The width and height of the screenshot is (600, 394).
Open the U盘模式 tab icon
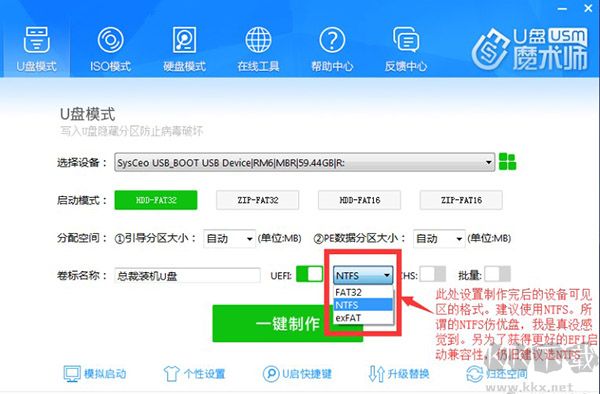point(36,40)
